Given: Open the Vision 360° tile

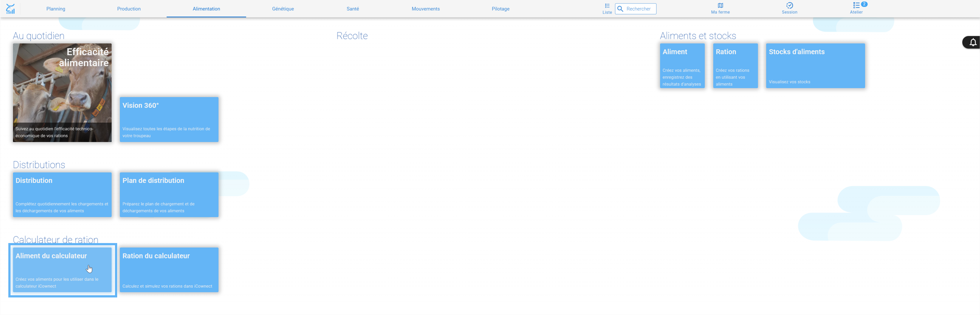Looking at the screenshot, I should (169, 119).
